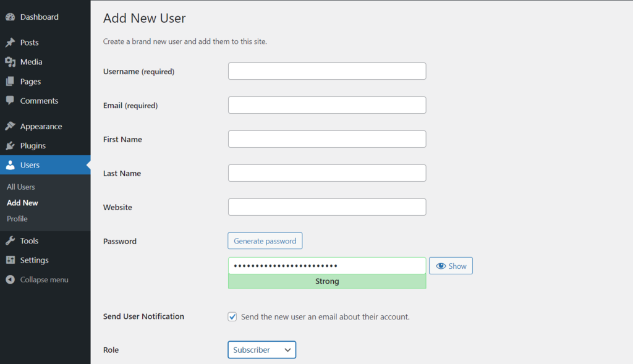Click the Pages sidebar icon

tap(11, 81)
